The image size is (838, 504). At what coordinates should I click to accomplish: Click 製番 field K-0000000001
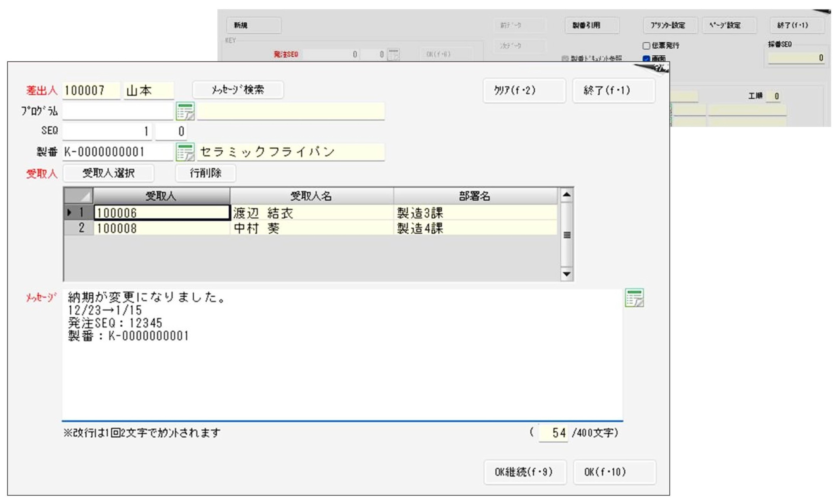pyautogui.click(x=118, y=152)
